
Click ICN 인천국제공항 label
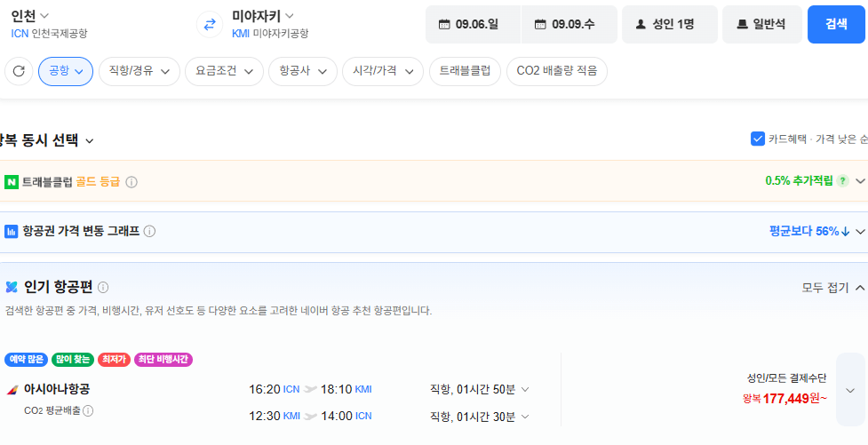(49, 34)
